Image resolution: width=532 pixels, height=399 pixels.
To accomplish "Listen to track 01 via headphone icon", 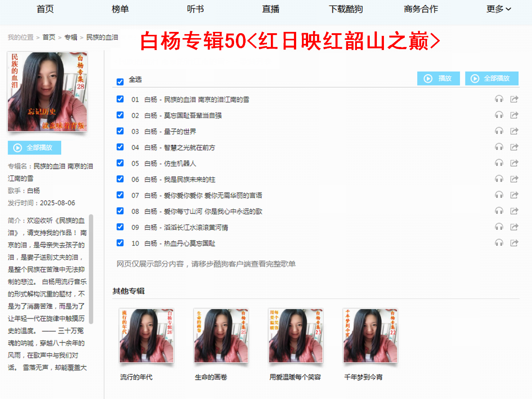I will point(499,99).
